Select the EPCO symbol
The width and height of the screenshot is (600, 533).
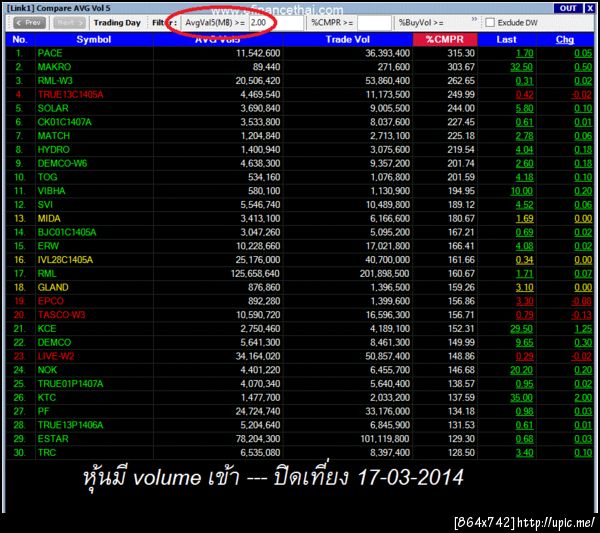(x=51, y=301)
